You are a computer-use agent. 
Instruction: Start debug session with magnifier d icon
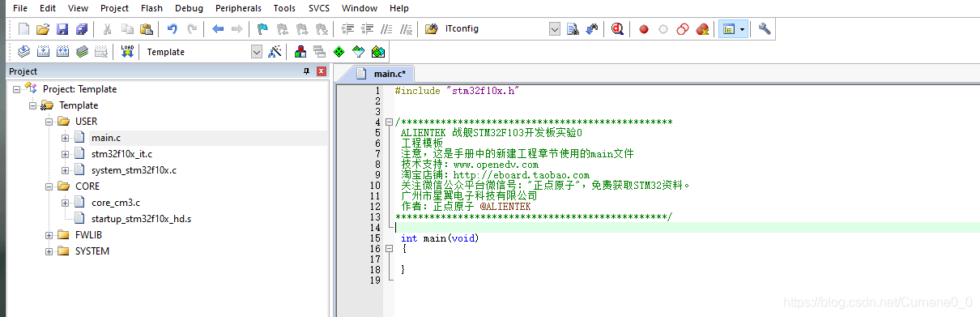pyautogui.click(x=618, y=29)
